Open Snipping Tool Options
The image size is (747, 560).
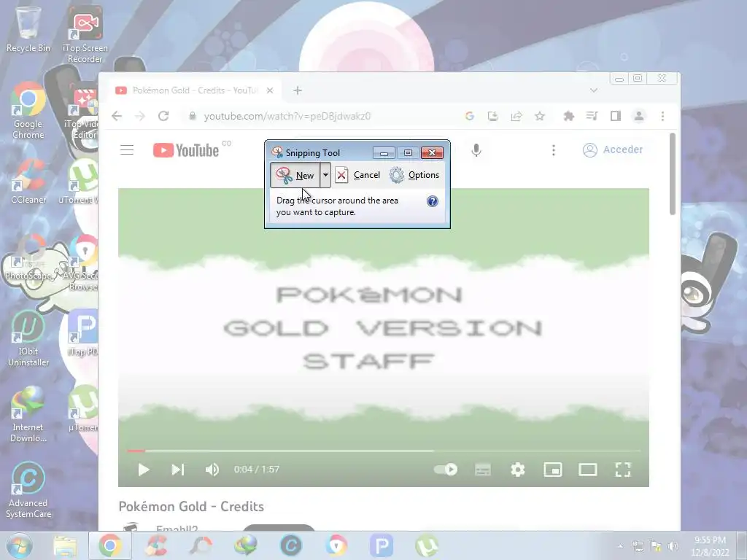(x=414, y=175)
